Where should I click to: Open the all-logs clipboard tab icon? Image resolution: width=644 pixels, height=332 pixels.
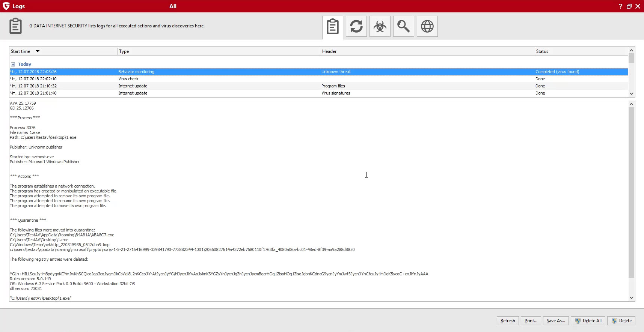pos(333,27)
